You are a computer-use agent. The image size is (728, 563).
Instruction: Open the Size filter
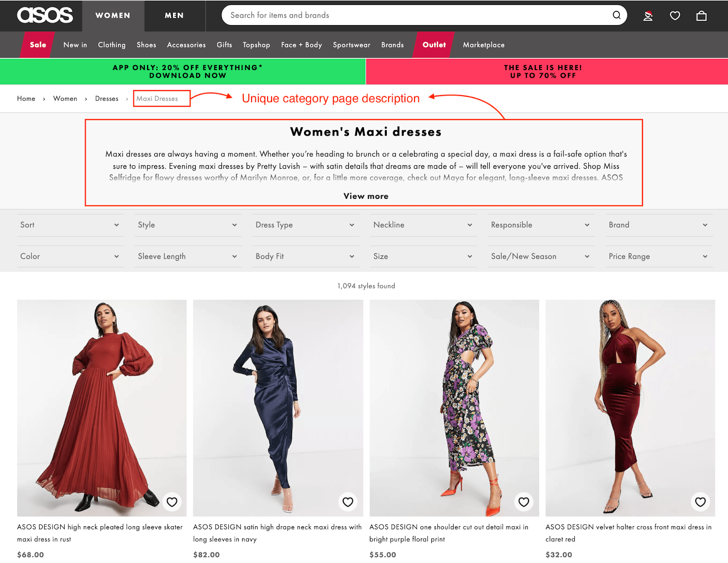pyautogui.click(x=423, y=256)
